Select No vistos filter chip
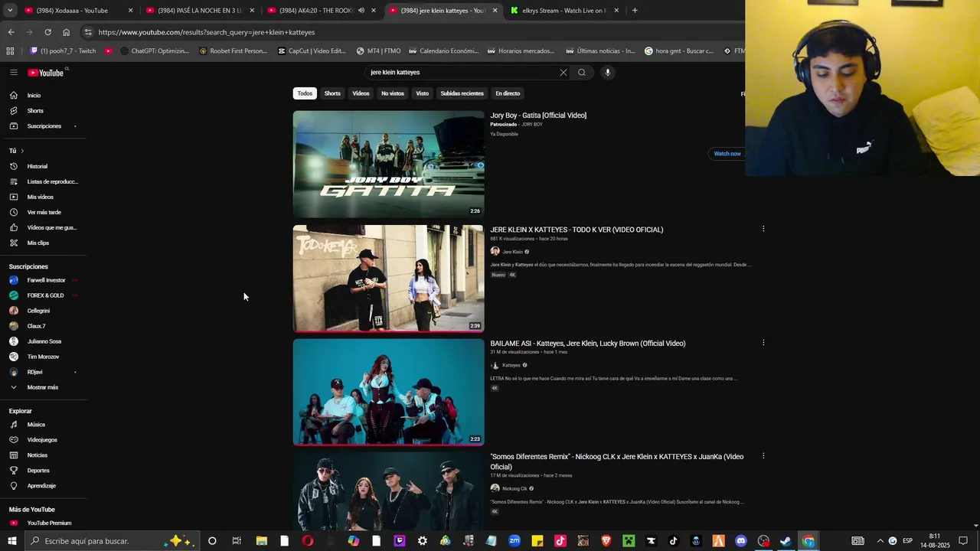Viewport: 980px width, 551px height. pyautogui.click(x=393, y=93)
